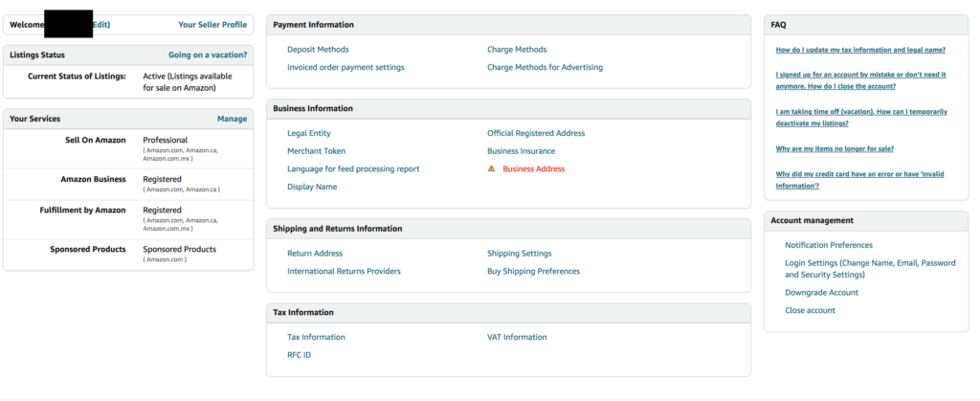The height and width of the screenshot is (401, 980).
Task: Click the 'Fulfillment by Amazon' service label
Action: pos(82,210)
